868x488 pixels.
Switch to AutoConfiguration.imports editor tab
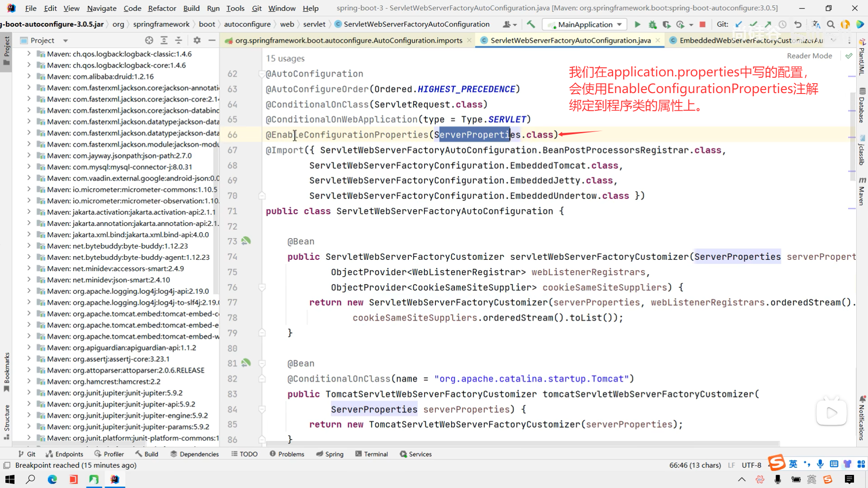tap(348, 40)
